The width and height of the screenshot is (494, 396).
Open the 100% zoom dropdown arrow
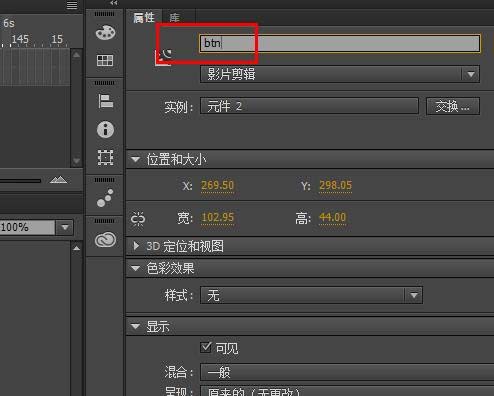tap(65, 227)
